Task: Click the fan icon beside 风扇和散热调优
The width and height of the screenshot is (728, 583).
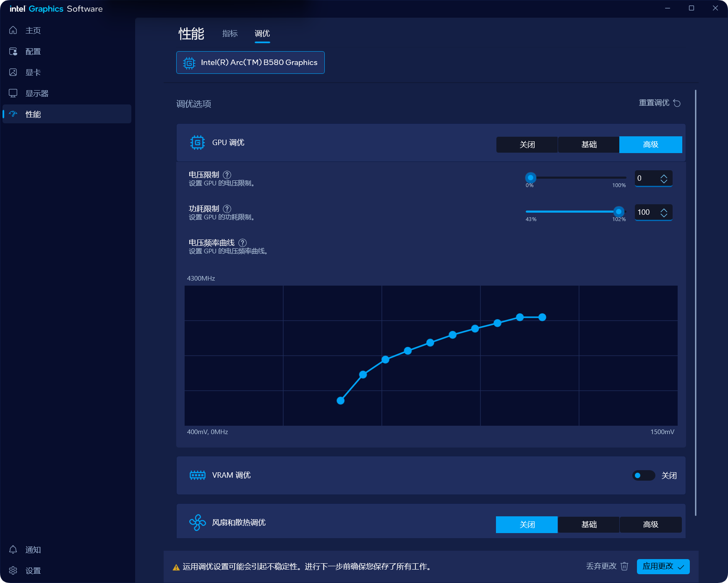Action: pyautogui.click(x=197, y=523)
